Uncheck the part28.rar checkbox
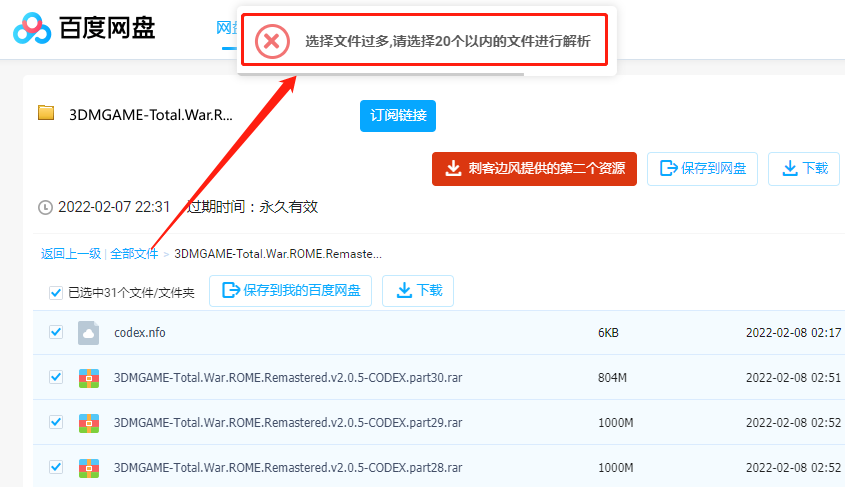The width and height of the screenshot is (845, 487). pyautogui.click(x=56, y=467)
